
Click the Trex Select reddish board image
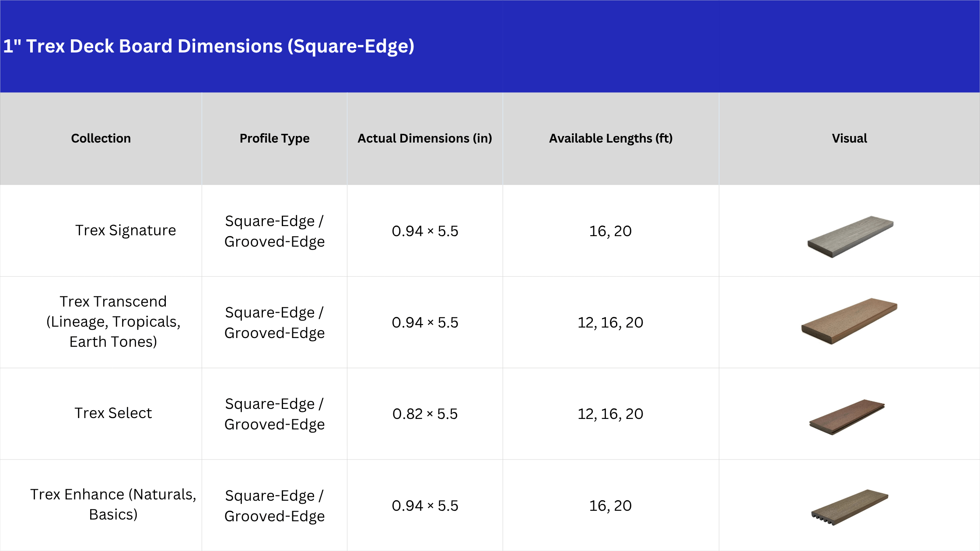(847, 417)
